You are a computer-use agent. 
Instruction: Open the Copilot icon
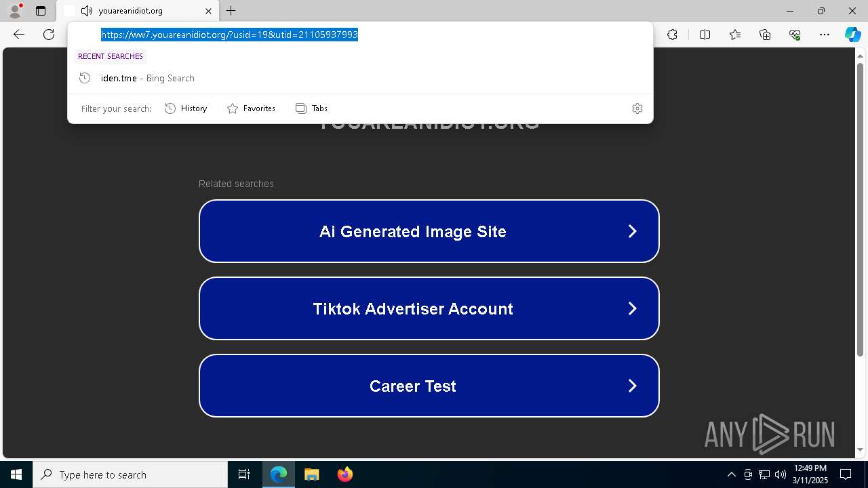[x=852, y=35]
